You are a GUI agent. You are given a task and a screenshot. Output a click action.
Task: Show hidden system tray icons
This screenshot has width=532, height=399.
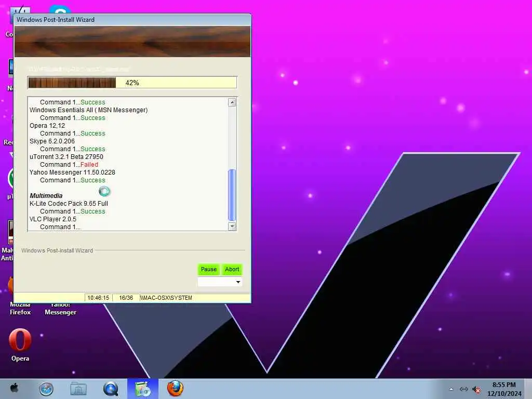click(x=451, y=389)
